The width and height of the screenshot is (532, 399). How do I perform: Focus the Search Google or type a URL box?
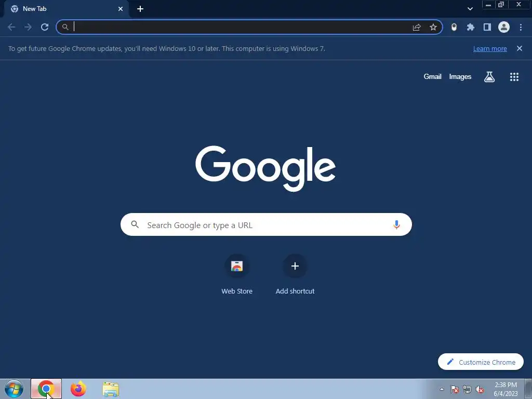[x=266, y=224]
